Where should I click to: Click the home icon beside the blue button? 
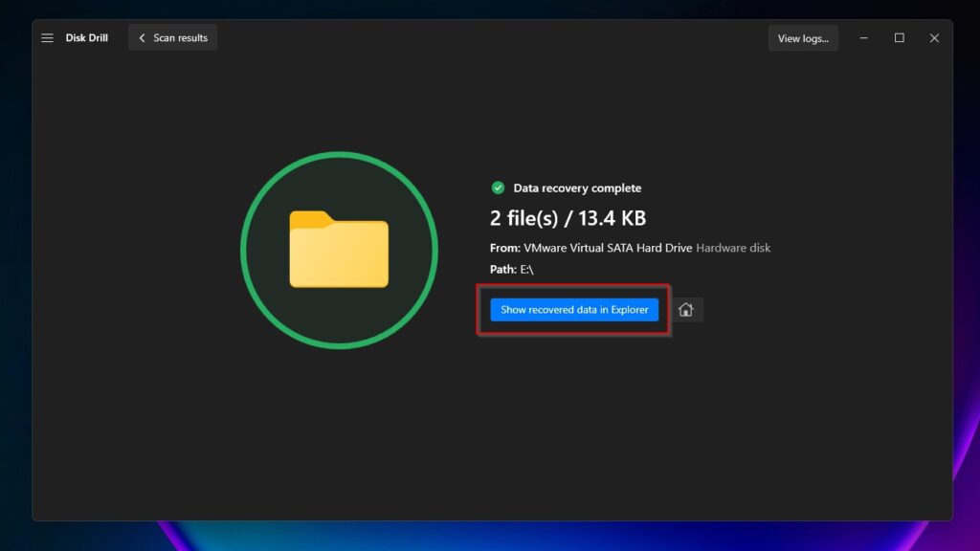pyautogui.click(x=685, y=309)
